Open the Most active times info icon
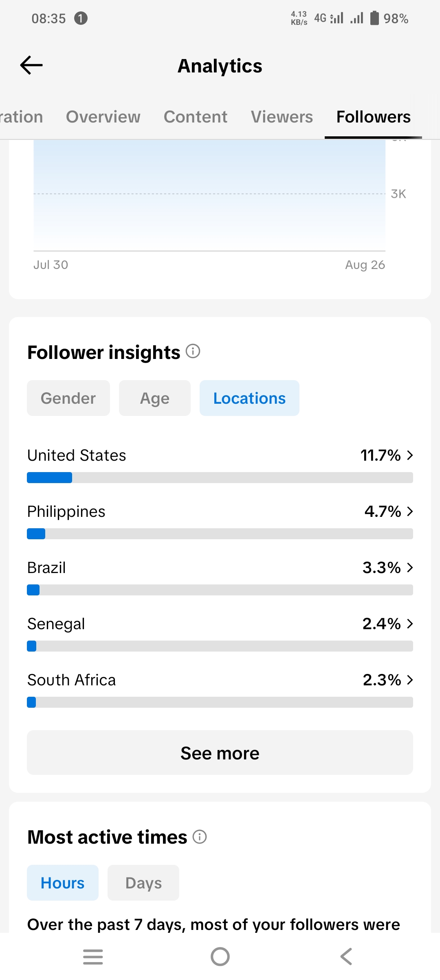 [200, 837]
